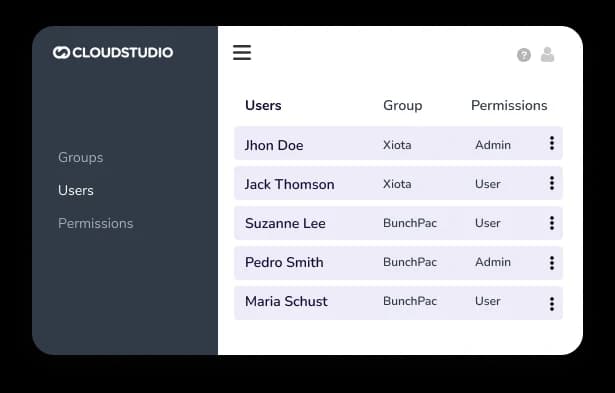Open the hamburger menu icon
Image resolution: width=615 pixels, height=393 pixels.
242,53
